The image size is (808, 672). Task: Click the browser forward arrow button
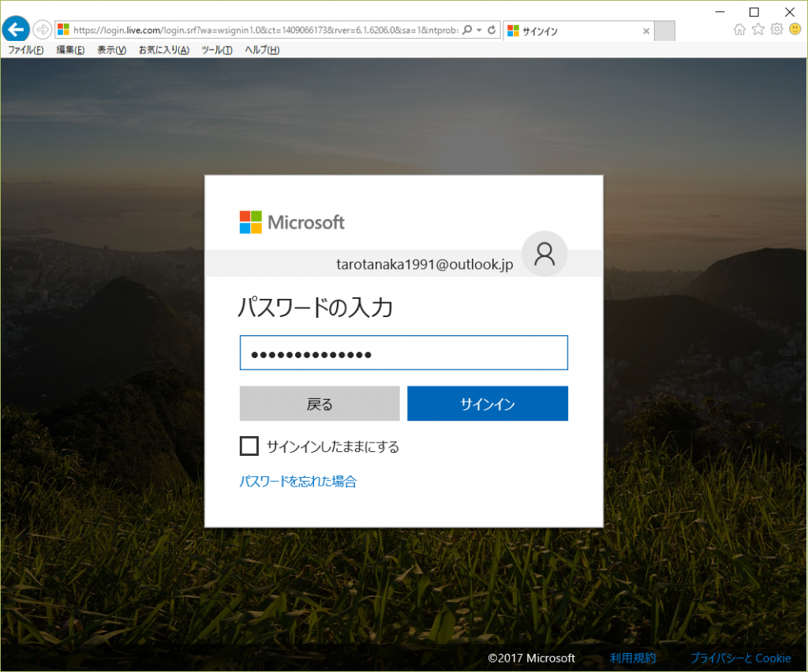(43, 30)
